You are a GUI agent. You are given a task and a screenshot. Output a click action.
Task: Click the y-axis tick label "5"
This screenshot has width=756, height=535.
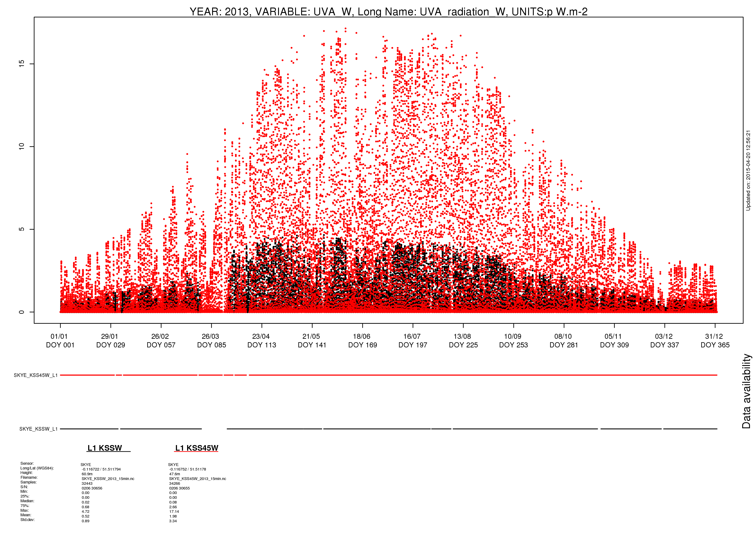click(22, 229)
